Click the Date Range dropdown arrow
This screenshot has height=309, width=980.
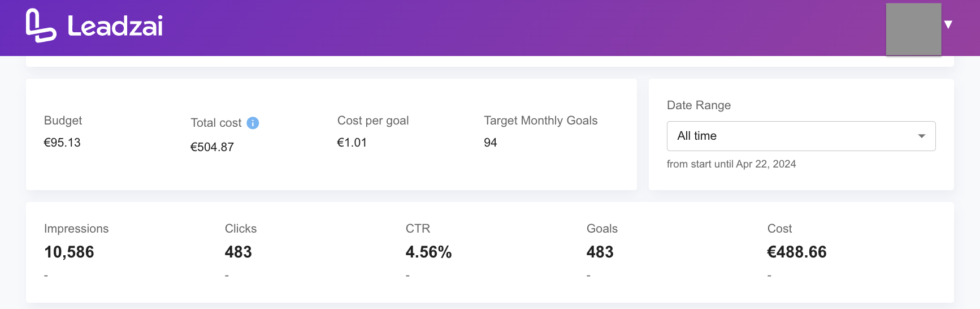922,136
